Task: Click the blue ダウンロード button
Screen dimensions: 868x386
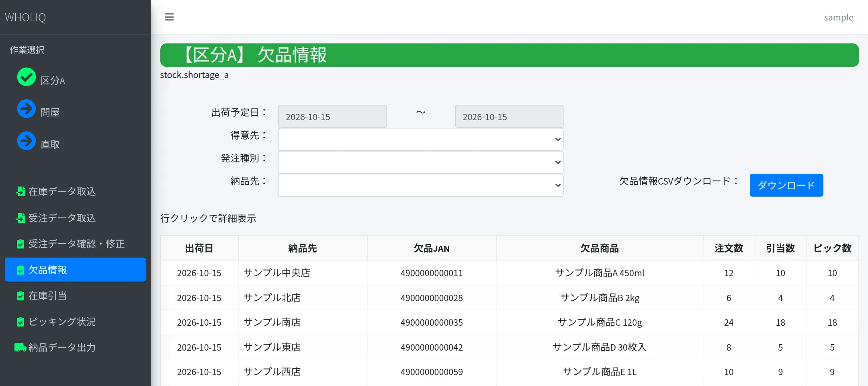Action: pyautogui.click(x=786, y=185)
